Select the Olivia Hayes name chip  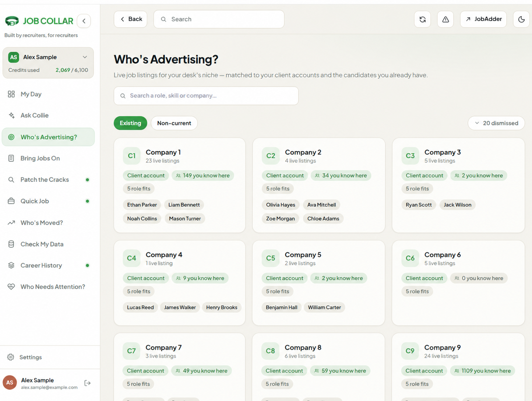[x=281, y=205]
